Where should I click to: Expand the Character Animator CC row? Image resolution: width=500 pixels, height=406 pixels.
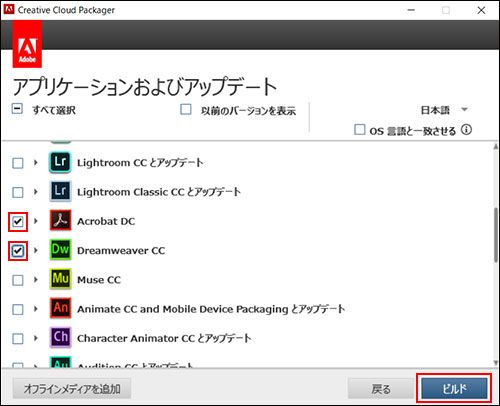tap(36, 338)
